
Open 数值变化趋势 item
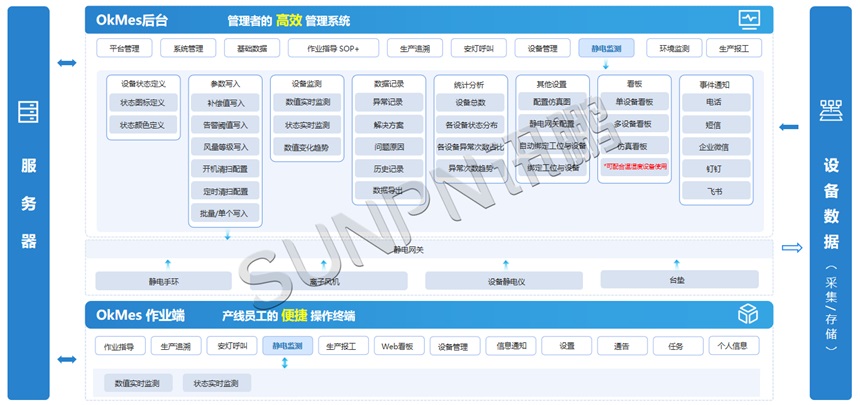tap(307, 148)
